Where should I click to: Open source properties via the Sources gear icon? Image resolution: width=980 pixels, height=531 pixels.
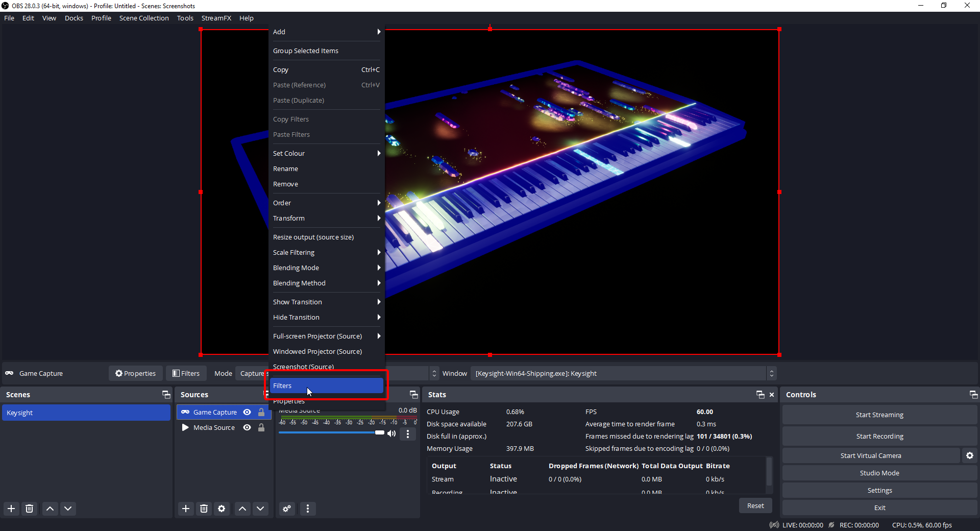coord(222,509)
